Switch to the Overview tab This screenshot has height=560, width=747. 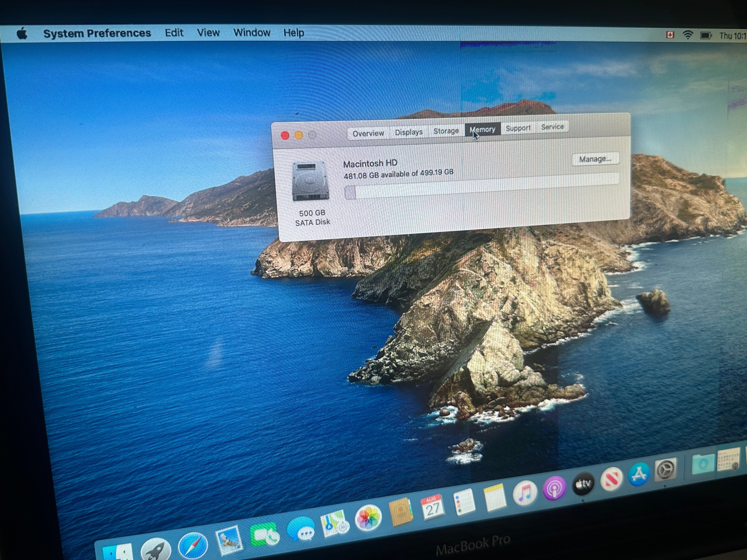tap(368, 133)
